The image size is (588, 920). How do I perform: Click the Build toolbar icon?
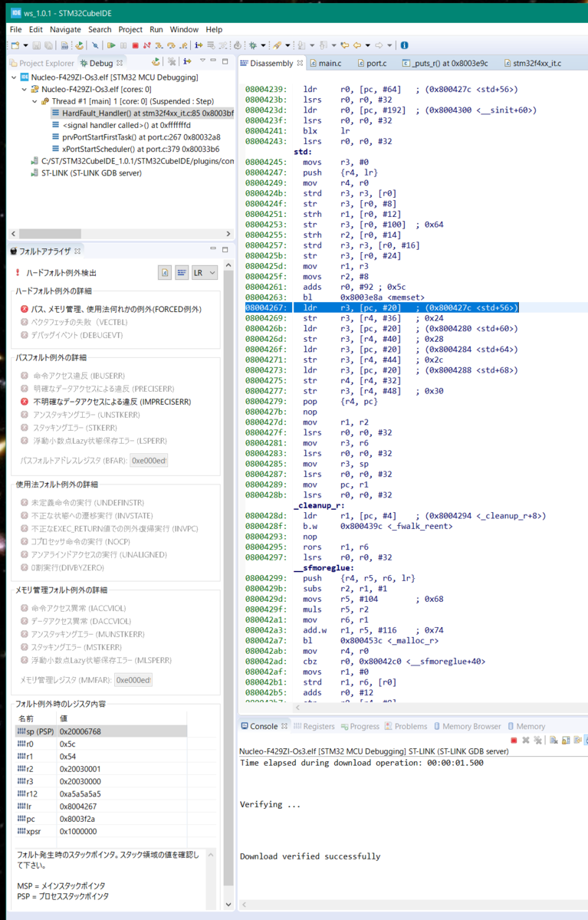[x=64, y=46]
